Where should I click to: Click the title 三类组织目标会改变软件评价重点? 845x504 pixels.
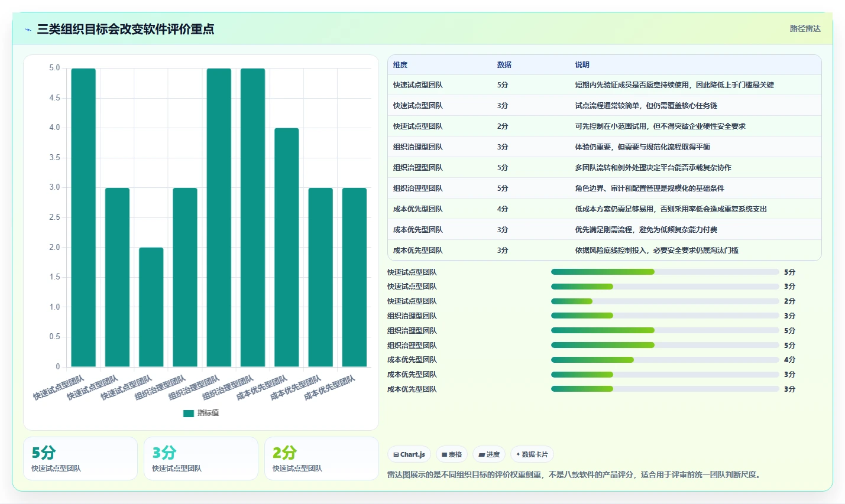coord(125,29)
